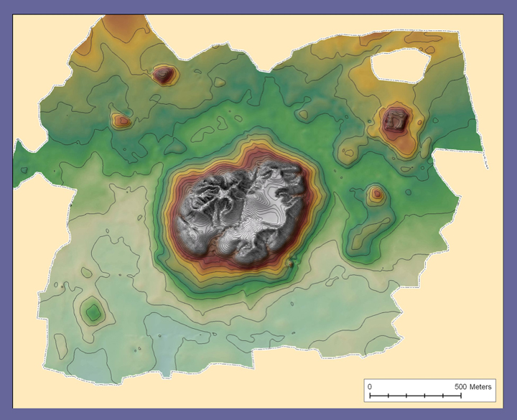Click the large grey shaded central hill
The height and width of the screenshot is (420, 517).
coord(241,211)
